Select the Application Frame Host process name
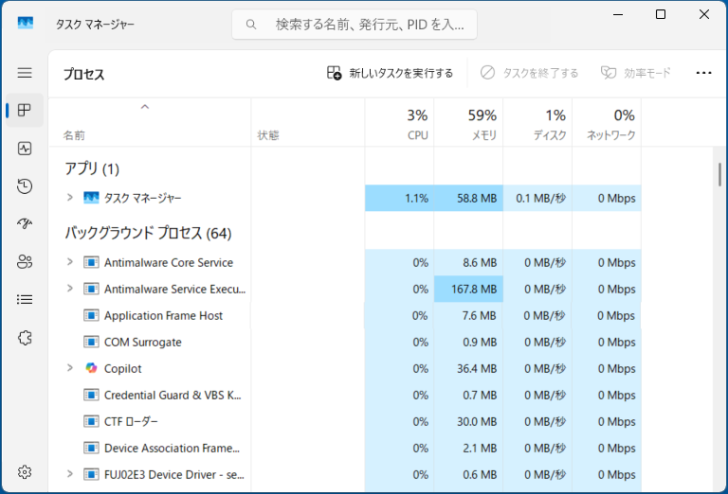The height and width of the screenshot is (494, 728). pos(163,316)
